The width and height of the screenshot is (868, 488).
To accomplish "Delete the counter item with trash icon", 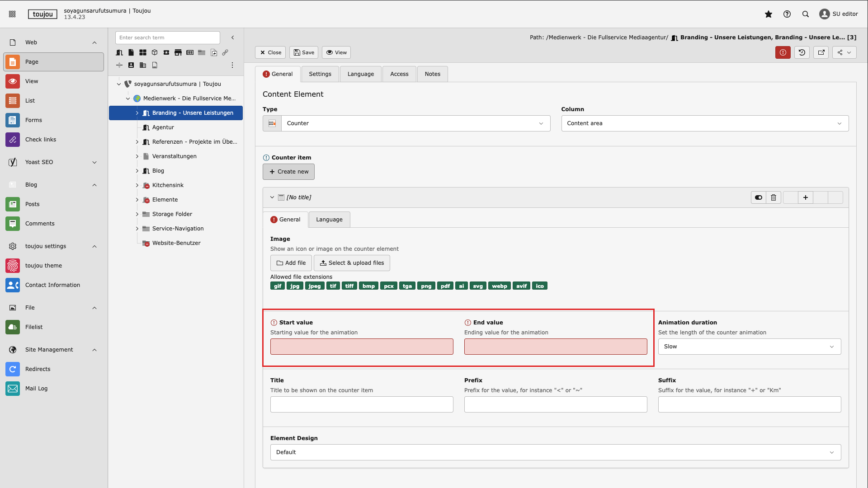I will click(x=774, y=197).
